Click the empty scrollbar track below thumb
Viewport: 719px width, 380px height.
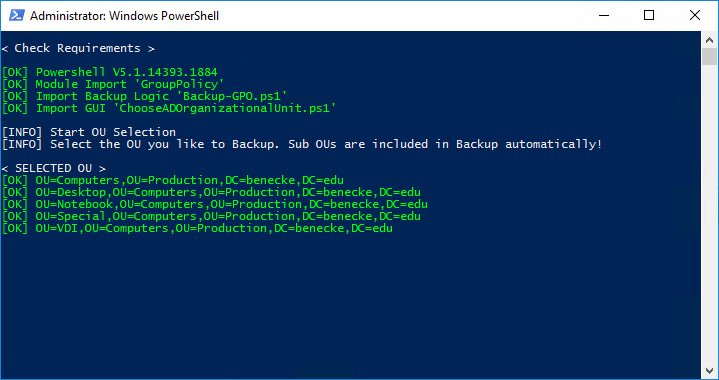(x=709, y=213)
